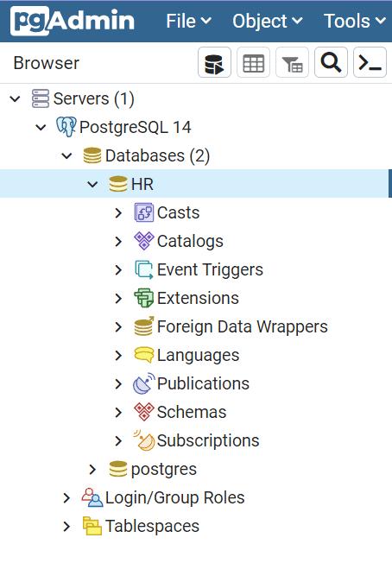Select the Publications label
This screenshot has height=563, width=392.
click(203, 383)
